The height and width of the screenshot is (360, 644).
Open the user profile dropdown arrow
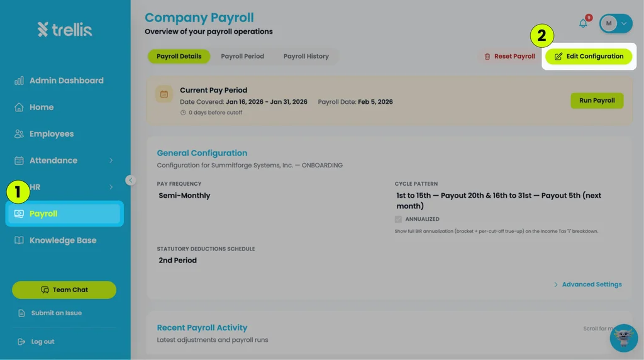point(624,23)
